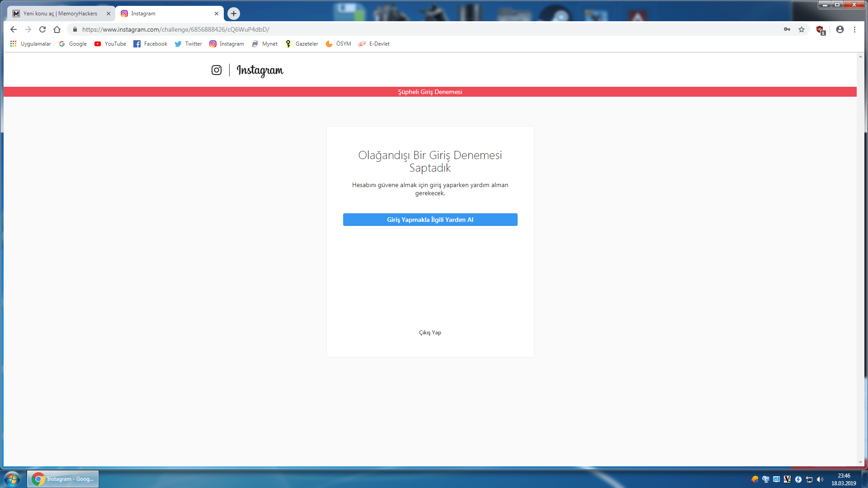The image size is (868, 488).
Task: Open the Mynet bookmark
Action: 265,44
